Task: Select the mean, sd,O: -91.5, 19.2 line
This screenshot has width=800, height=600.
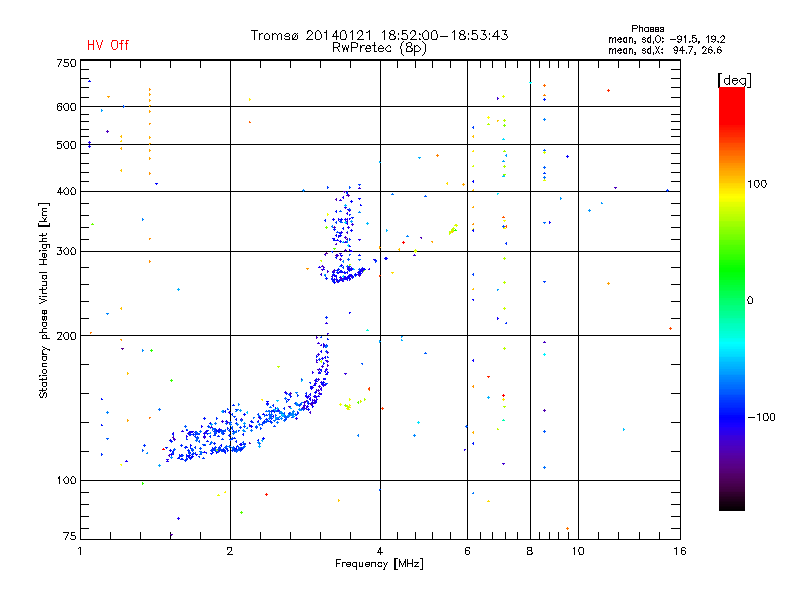Action: tap(666, 39)
